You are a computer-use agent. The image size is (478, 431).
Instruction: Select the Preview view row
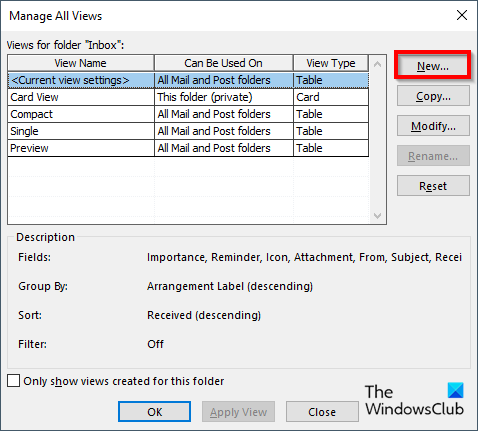coord(188,148)
